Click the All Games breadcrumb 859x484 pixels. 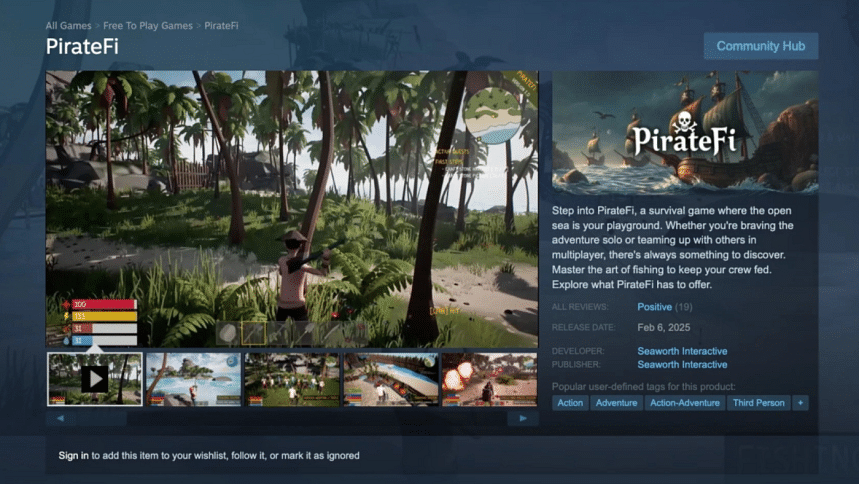click(68, 25)
